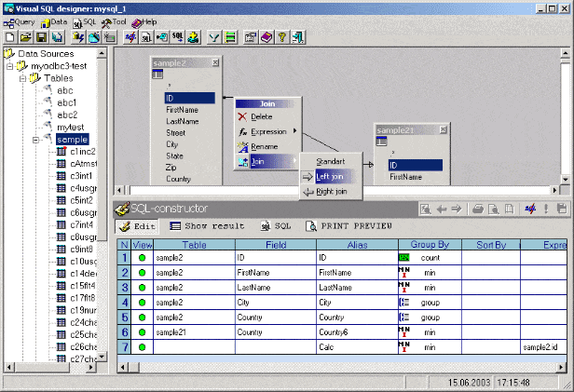Click the Help book icon in toolbar

(x=266, y=37)
